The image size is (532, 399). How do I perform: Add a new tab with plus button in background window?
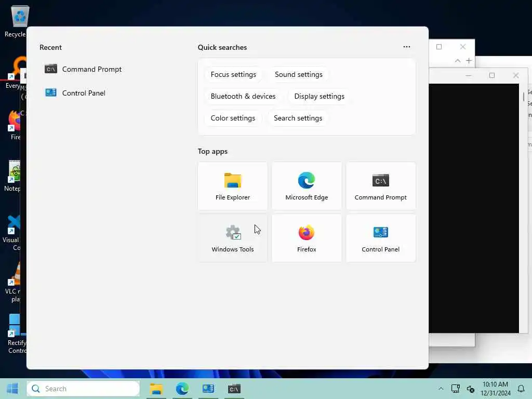tap(469, 61)
